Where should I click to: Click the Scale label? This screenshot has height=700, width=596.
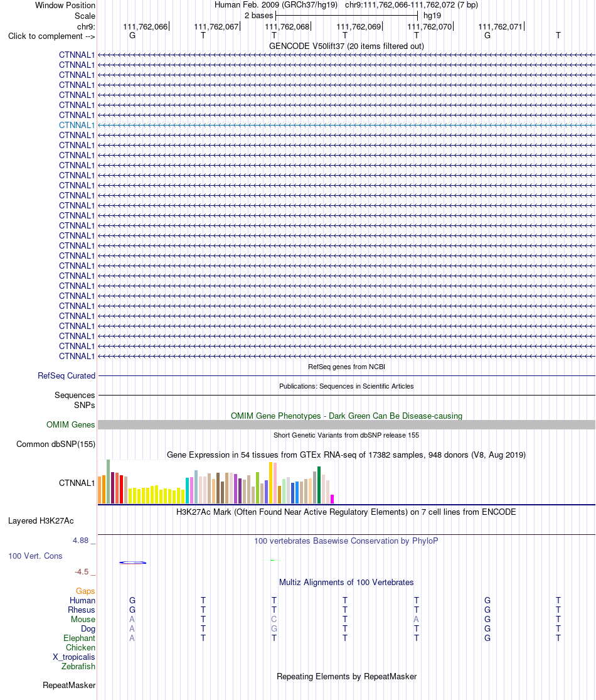85,16
